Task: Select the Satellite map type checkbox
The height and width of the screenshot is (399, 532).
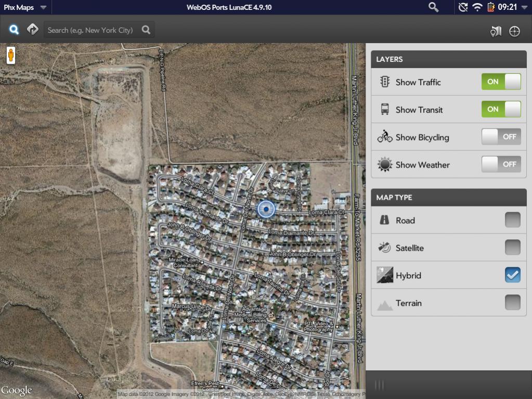Action: click(x=512, y=248)
